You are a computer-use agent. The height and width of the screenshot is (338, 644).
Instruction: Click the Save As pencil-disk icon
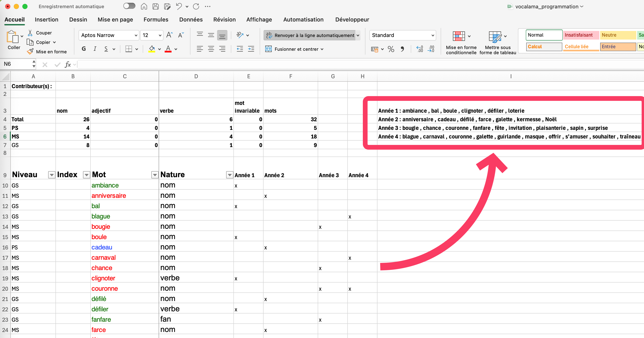pos(167,6)
